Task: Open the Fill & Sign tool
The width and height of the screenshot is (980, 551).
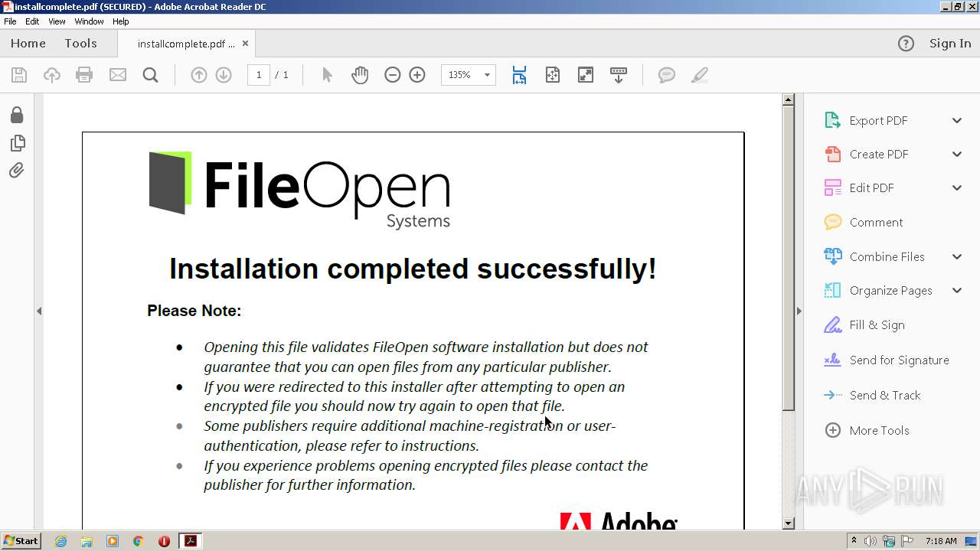Action: (x=877, y=324)
